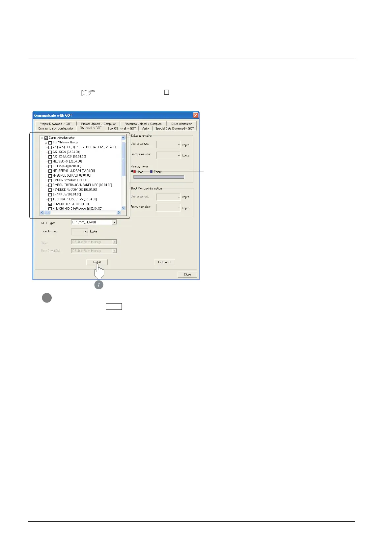Click the driver list scroll-right arrow
The height and width of the screenshot is (555, 392).
tap(119, 213)
